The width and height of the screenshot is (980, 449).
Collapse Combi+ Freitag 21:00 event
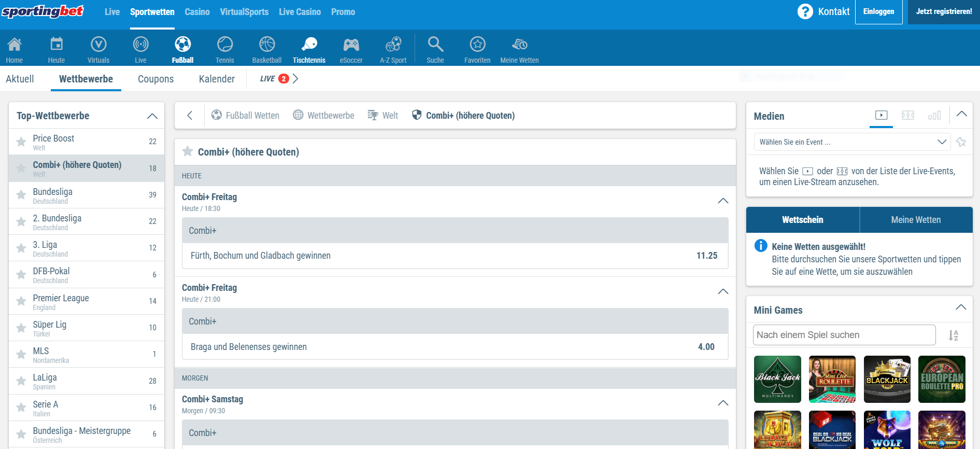[x=723, y=292]
